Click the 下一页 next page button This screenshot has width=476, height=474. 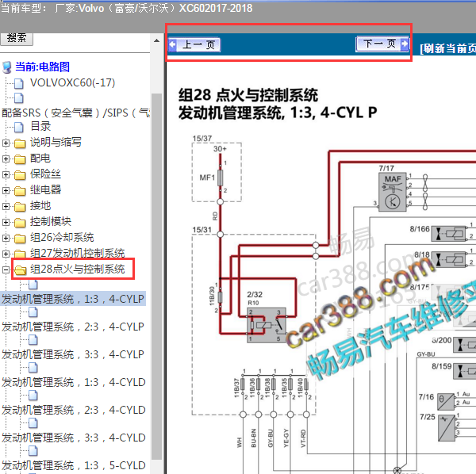[382, 44]
